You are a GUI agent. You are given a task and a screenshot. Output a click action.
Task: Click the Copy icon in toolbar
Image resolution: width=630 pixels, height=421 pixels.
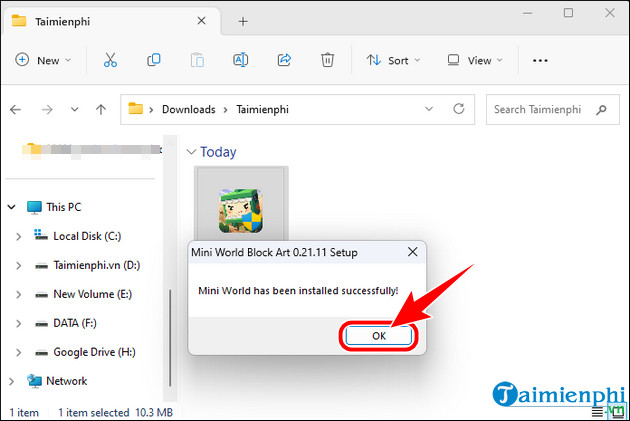coord(154,60)
